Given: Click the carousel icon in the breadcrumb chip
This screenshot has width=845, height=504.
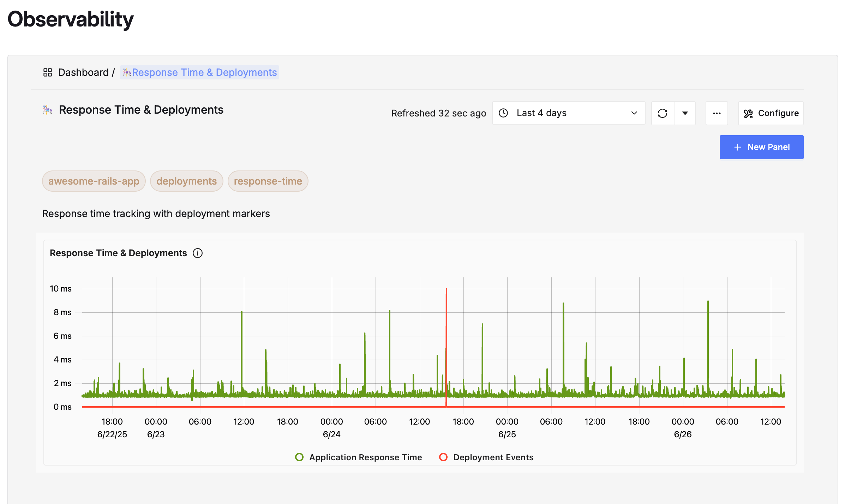Looking at the screenshot, I should pos(127,72).
